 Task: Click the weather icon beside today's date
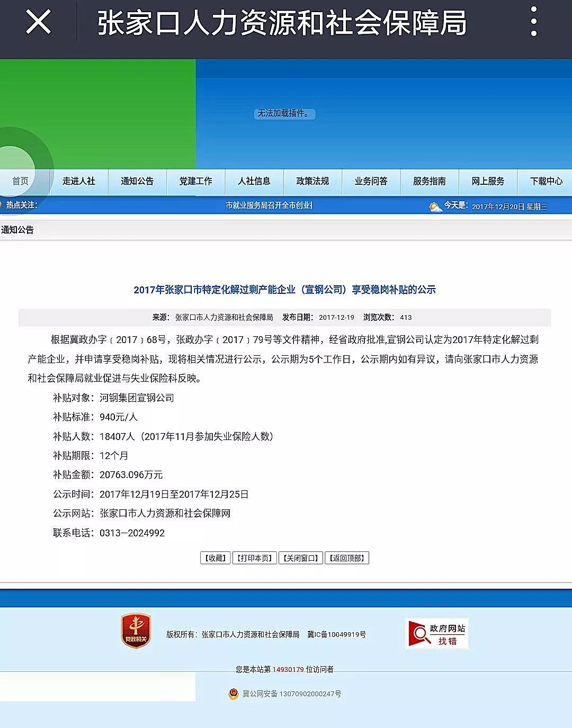435,206
